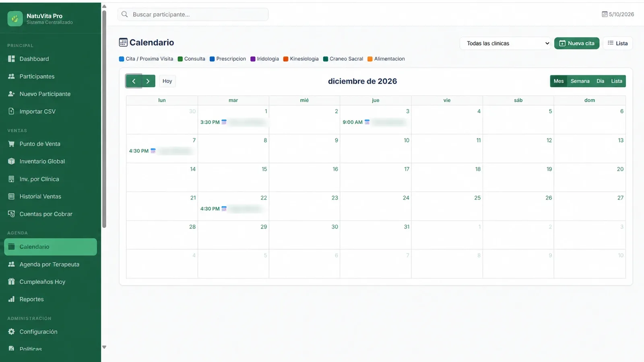
Task: Switch to Dia view
Action: (x=600, y=81)
